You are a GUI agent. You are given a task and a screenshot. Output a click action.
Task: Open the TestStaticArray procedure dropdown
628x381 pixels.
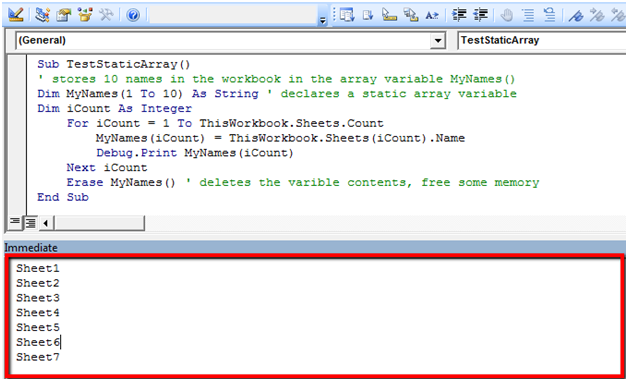[542, 40]
